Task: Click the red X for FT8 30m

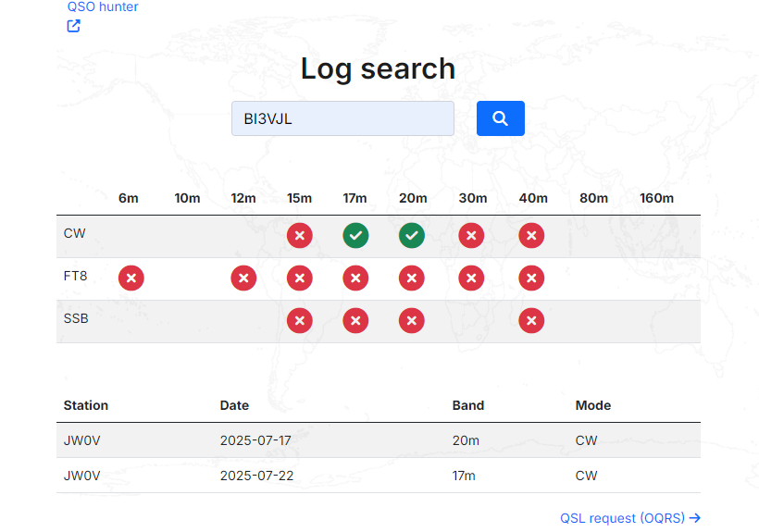Action: 471,278
